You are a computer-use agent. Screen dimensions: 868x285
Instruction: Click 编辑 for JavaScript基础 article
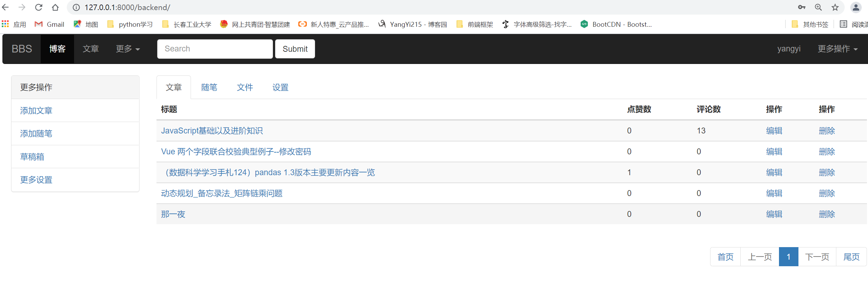click(774, 131)
